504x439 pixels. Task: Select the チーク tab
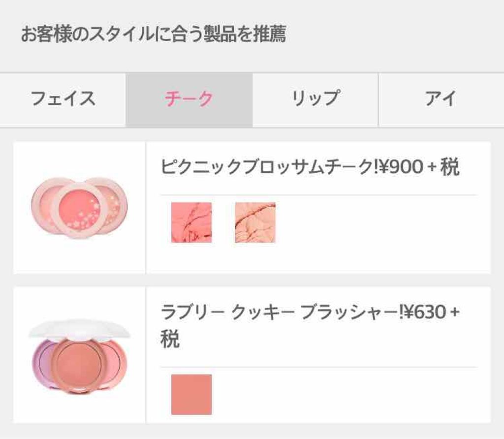pyautogui.click(x=189, y=99)
